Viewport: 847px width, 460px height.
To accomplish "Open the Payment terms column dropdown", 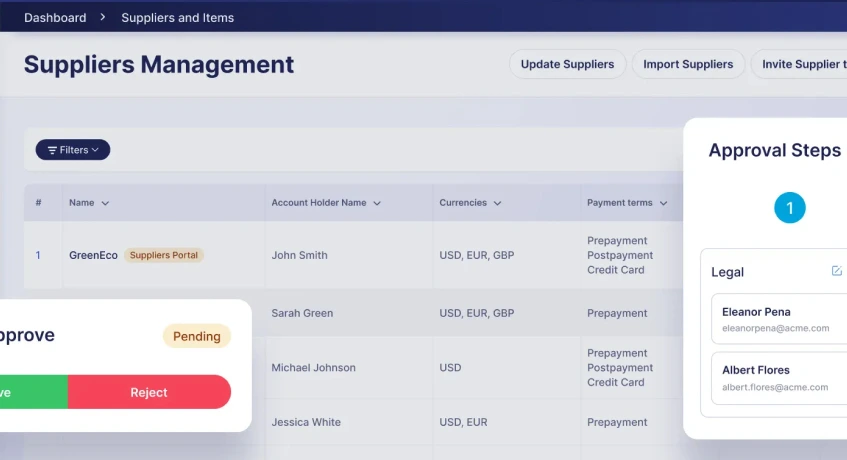I will pos(663,203).
